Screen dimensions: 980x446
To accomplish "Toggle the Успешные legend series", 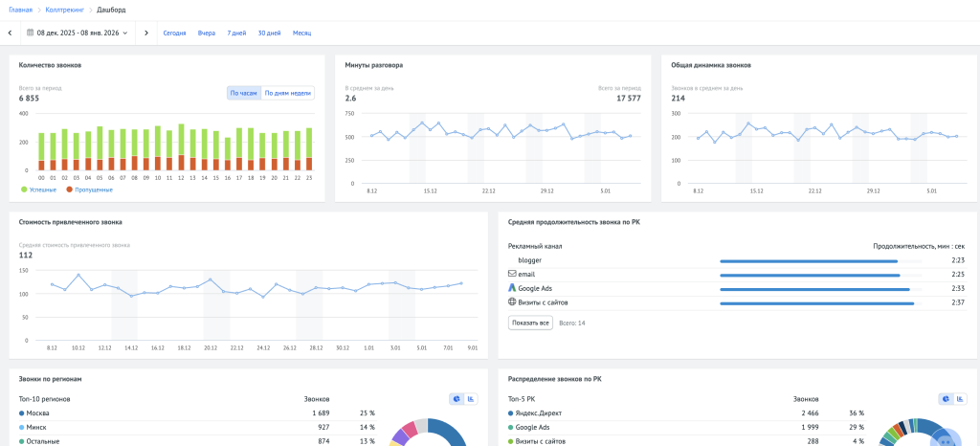I will click(x=38, y=190).
